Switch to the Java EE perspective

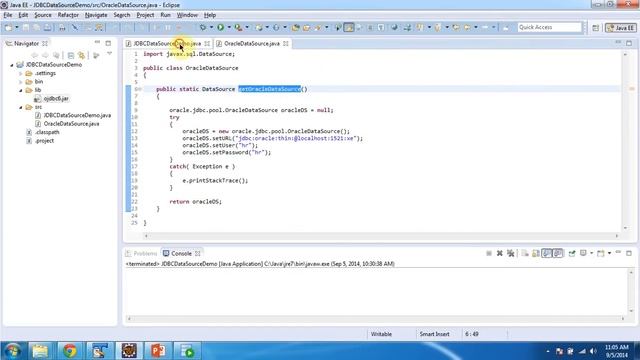(620, 28)
